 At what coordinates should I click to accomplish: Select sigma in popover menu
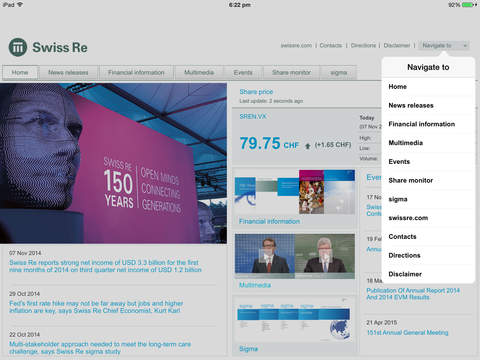[x=428, y=199]
